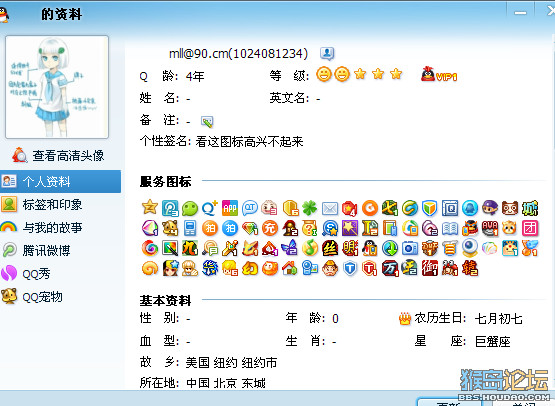Click the 明 game service icon
This screenshot has height=406, width=555.
(x=350, y=248)
